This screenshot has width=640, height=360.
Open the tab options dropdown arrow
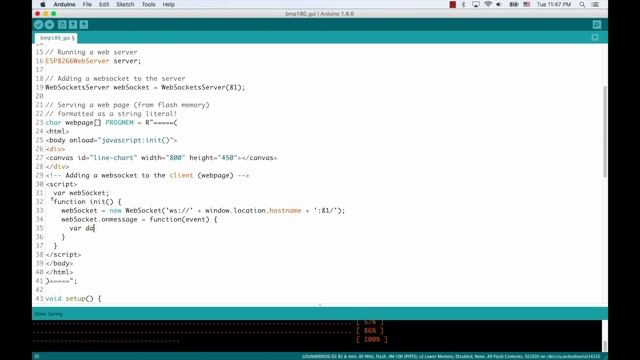(x=595, y=38)
